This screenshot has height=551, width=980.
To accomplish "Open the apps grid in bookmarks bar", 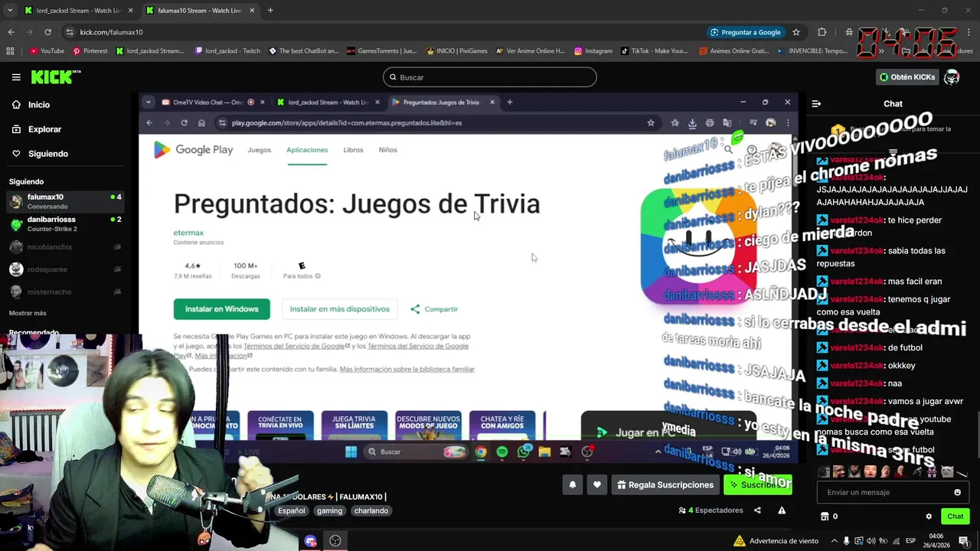I will 10,51.
